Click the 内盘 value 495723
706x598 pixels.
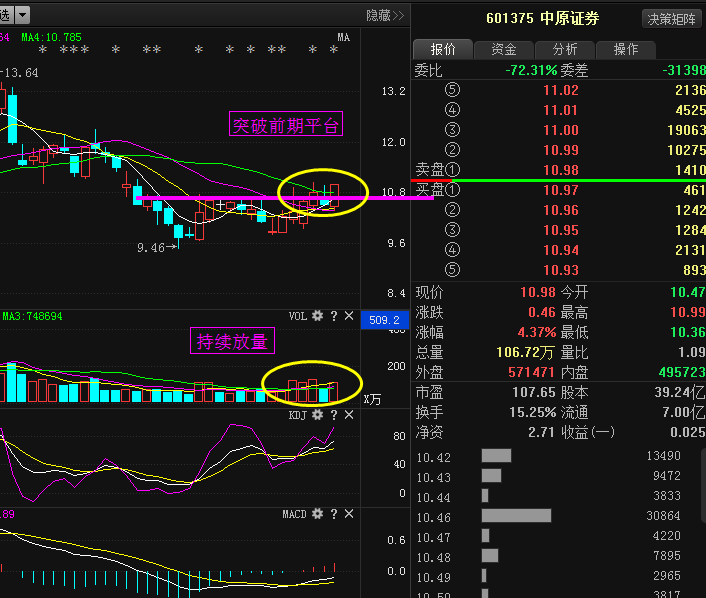[x=682, y=372]
